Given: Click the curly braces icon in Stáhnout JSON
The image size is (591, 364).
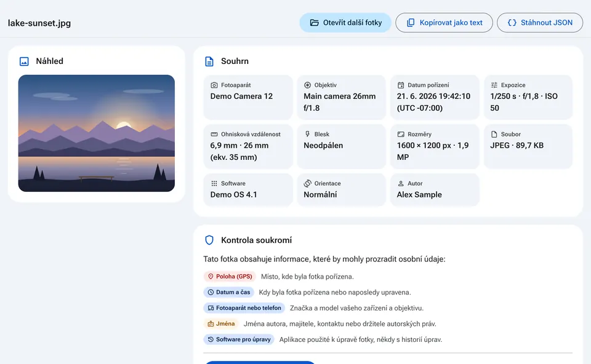Looking at the screenshot, I should pyautogui.click(x=512, y=23).
